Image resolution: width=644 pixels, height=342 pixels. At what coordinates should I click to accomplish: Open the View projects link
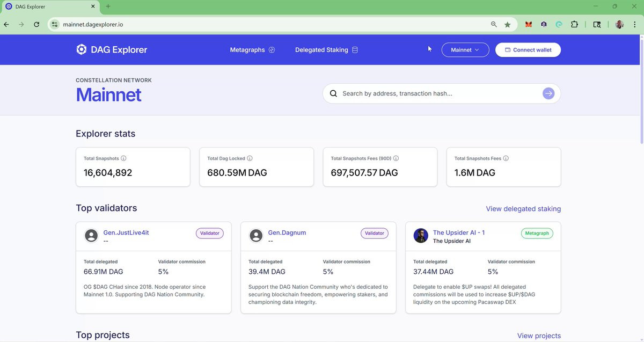539,336
